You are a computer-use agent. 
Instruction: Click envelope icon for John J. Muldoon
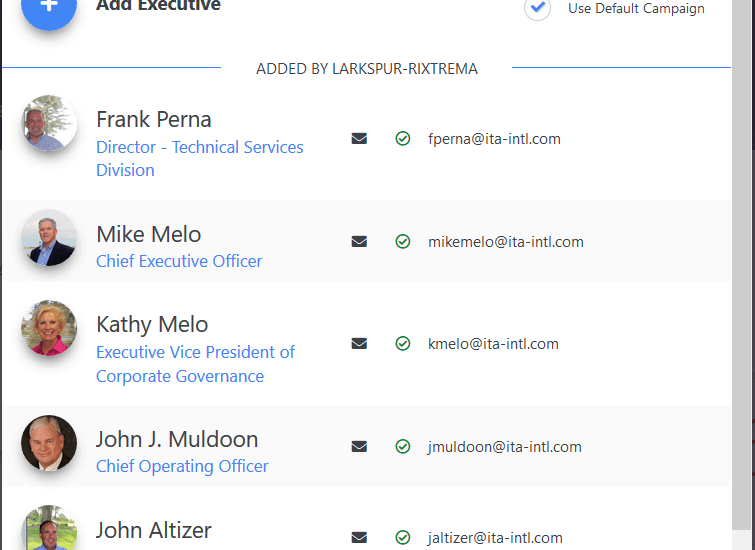tap(359, 447)
